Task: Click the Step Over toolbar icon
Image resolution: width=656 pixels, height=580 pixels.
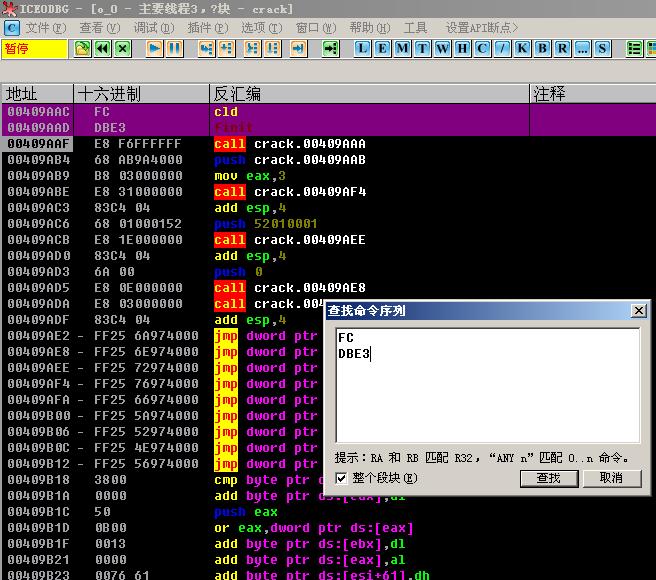Action: 226,49
